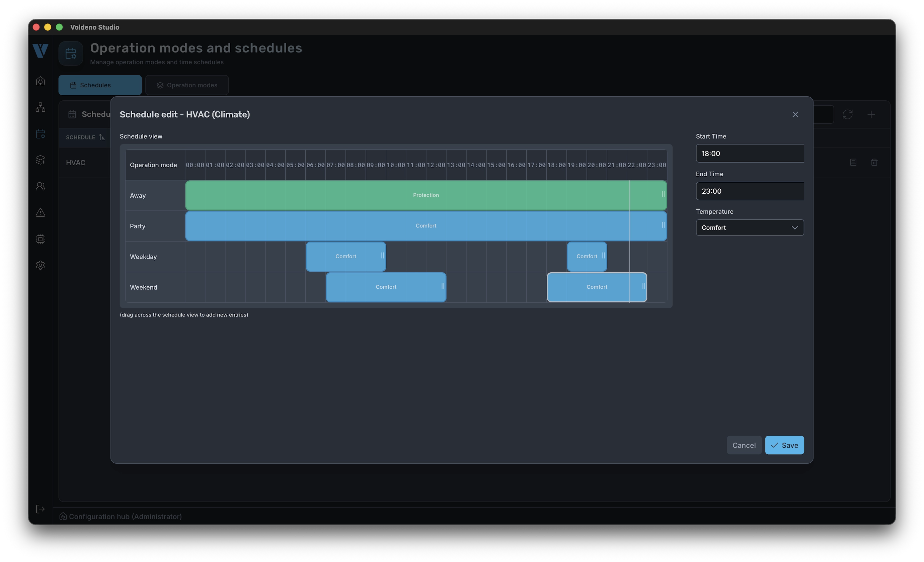Select the Schedules tab
This screenshot has width=924, height=562.
coord(100,85)
